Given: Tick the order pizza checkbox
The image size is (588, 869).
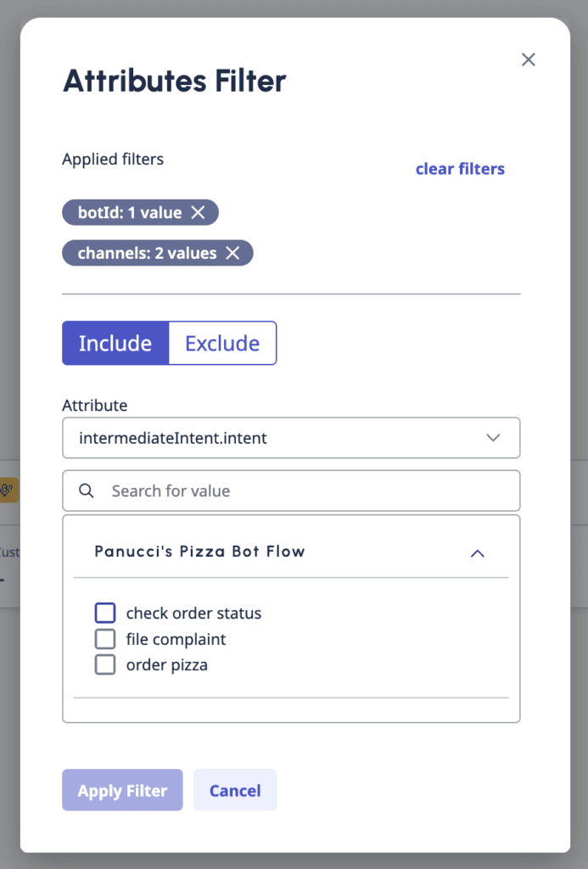Looking at the screenshot, I should coord(105,664).
